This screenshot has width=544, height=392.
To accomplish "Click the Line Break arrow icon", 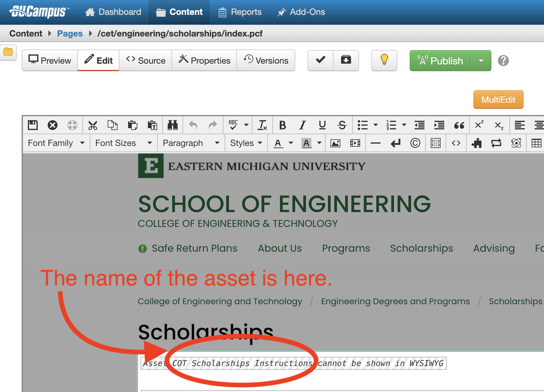I will pos(395,143).
